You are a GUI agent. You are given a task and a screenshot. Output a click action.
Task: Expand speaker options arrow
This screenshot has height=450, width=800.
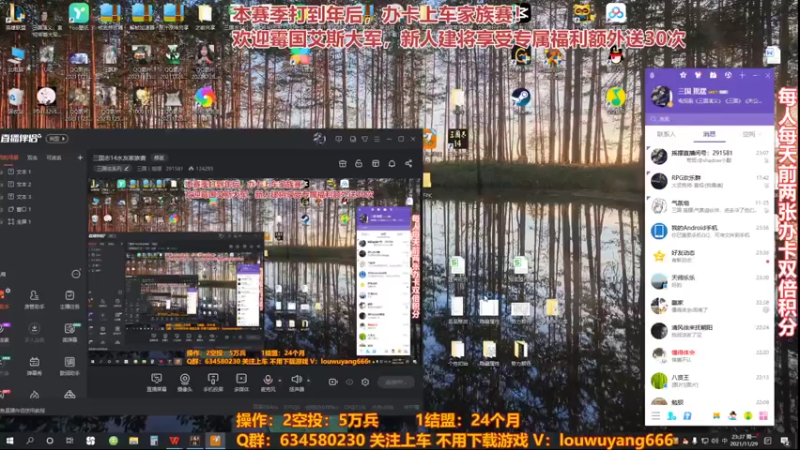tap(308, 380)
